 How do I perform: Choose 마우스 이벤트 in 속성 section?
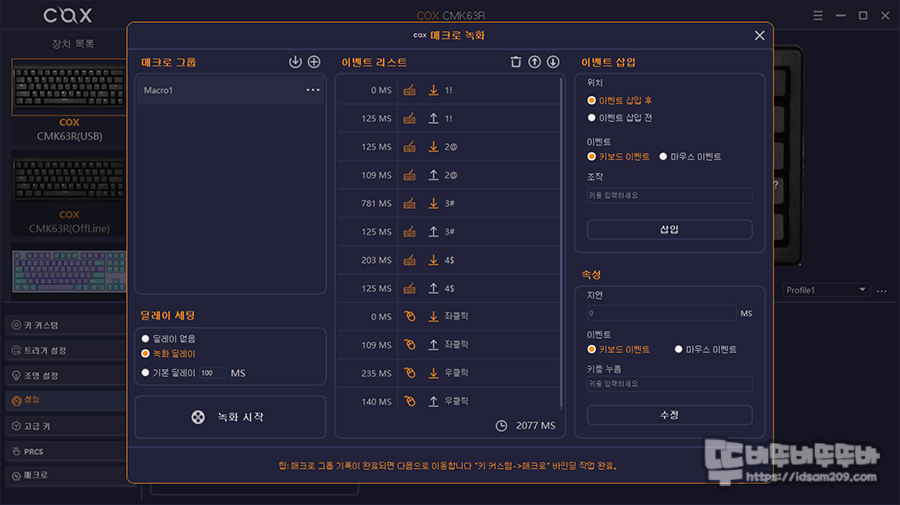pyautogui.click(x=705, y=349)
